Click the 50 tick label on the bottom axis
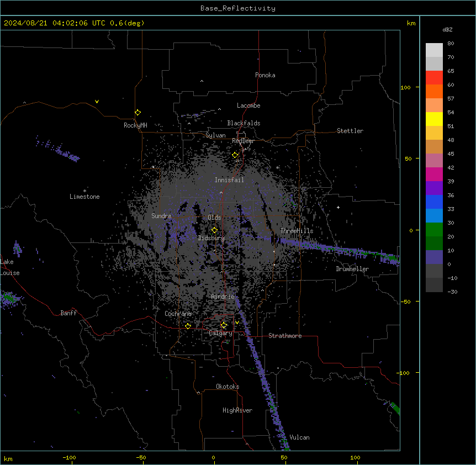Screen dimensions: 476x465 click(x=284, y=457)
